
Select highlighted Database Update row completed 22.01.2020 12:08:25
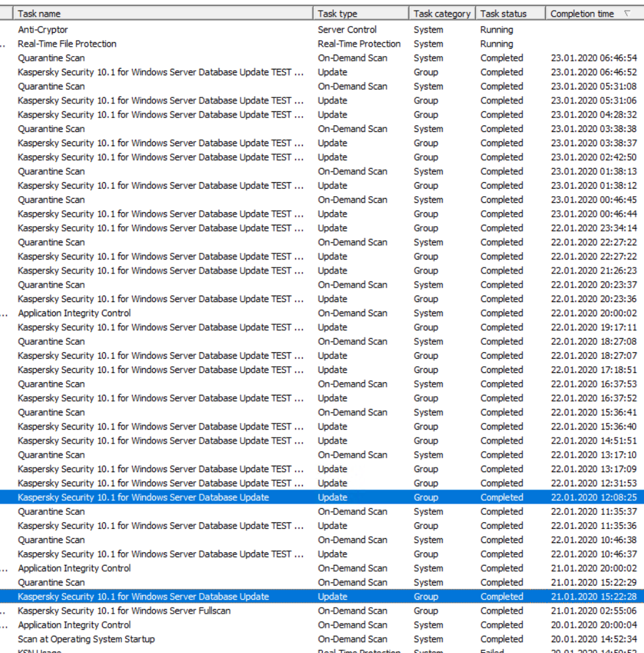click(x=322, y=497)
